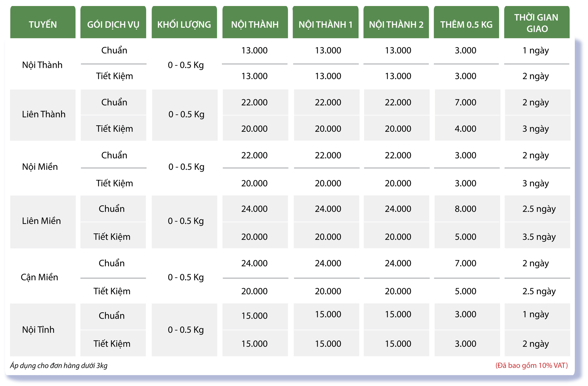The image size is (588, 386).
Task: Select the NỘI THÀNH 1 column header
Action: 326,22
